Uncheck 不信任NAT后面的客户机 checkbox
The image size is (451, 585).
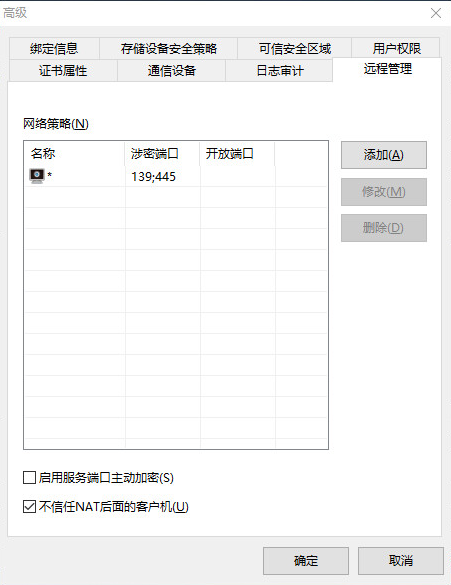(29, 507)
